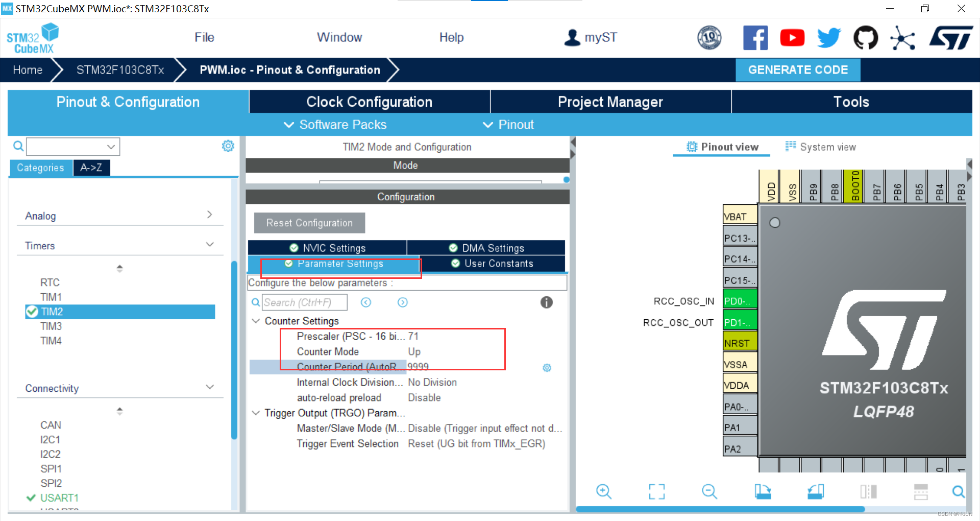Collapse the Counter Settings group
Viewport: 980px width, 521px height.
pyautogui.click(x=256, y=321)
